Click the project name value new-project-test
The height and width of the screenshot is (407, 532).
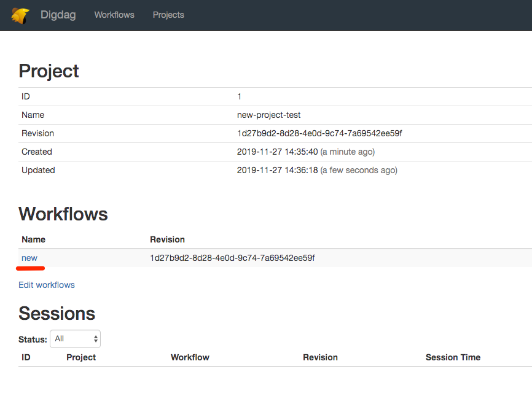(268, 115)
